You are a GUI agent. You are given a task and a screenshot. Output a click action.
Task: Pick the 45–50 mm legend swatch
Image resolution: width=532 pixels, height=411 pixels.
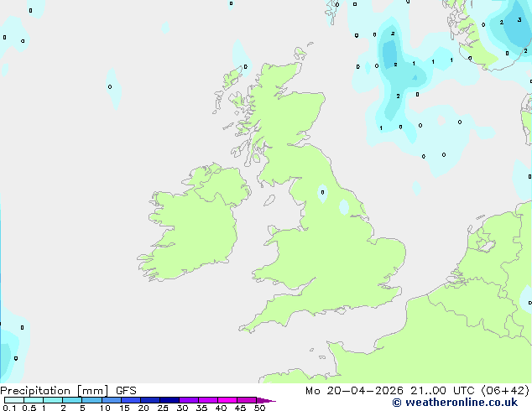click(x=247, y=400)
